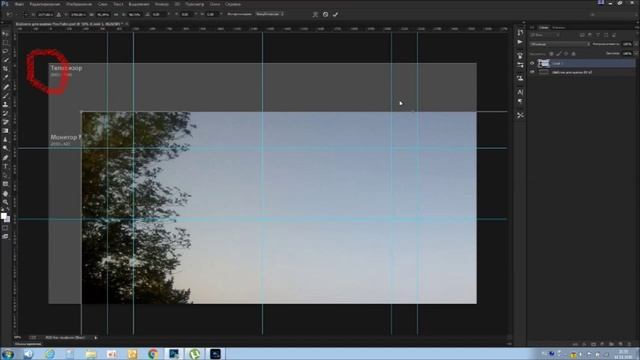Toggle lock all padlock icon
Viewport: 640px width, 360px height.
pos(573,53)
